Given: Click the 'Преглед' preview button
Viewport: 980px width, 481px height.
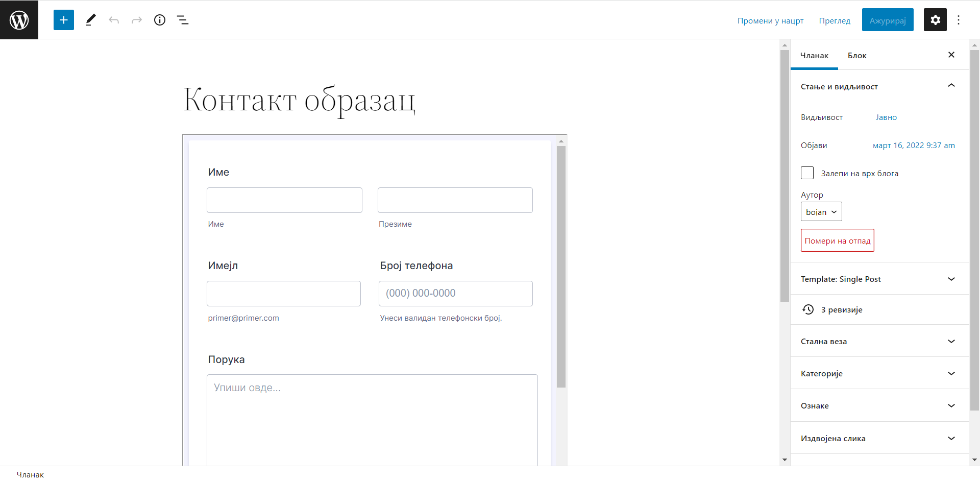Looking at the screenshot, I should (835, 20).
